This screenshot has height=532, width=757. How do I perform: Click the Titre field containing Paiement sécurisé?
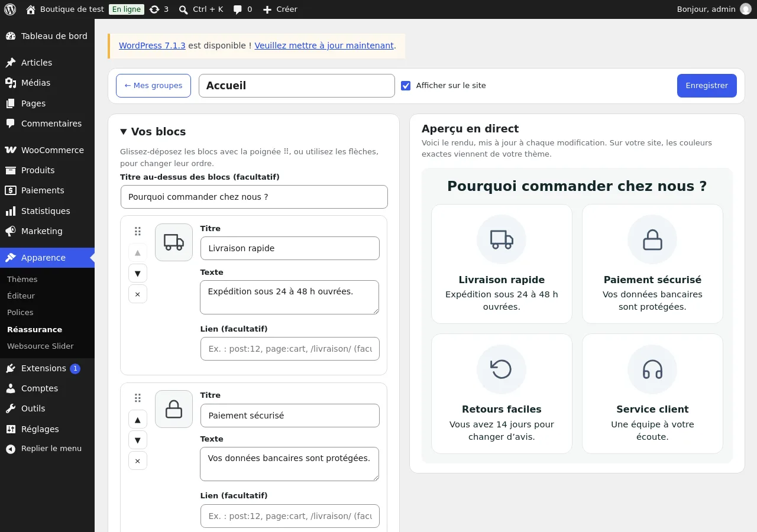pyautogui.click(x=290, y=416)
